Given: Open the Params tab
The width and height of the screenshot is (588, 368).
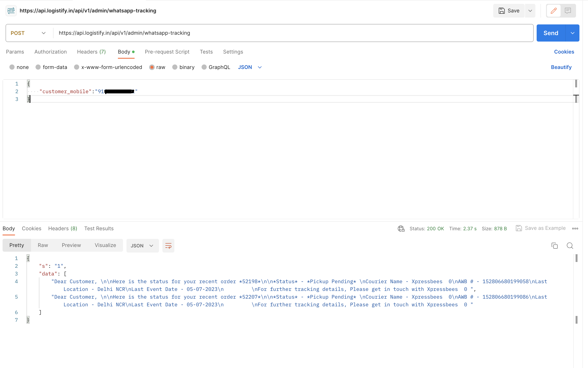Looking at the screenshot, I should click(15, 52).
